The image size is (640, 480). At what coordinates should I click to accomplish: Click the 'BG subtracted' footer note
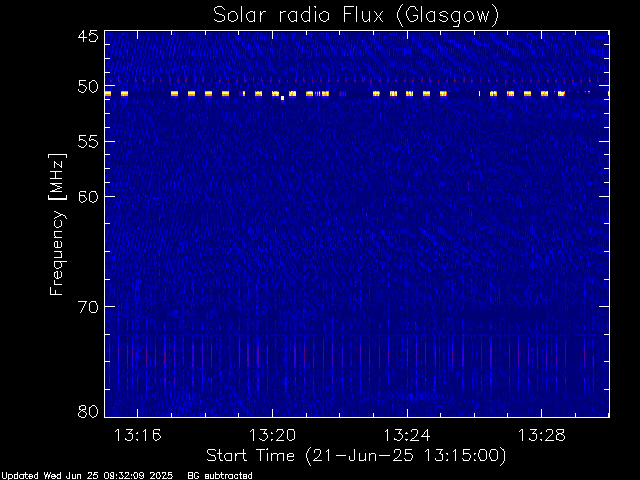click(220, 476)
